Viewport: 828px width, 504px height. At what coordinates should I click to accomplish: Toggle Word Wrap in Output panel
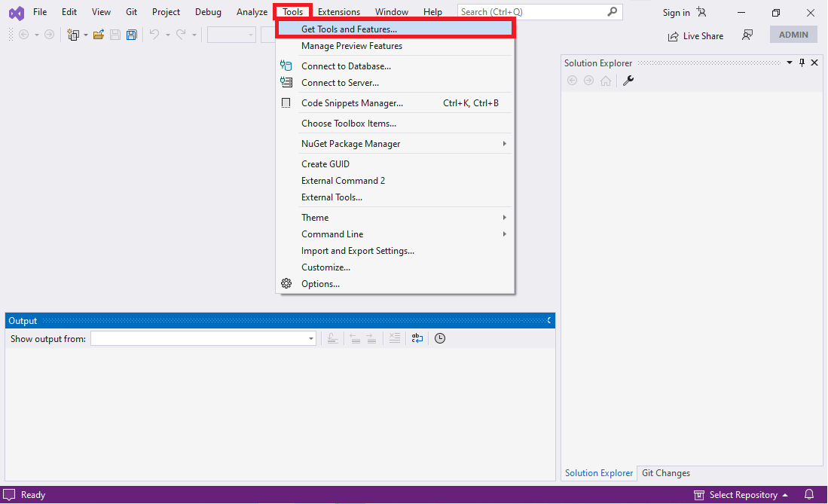point(417,338)
